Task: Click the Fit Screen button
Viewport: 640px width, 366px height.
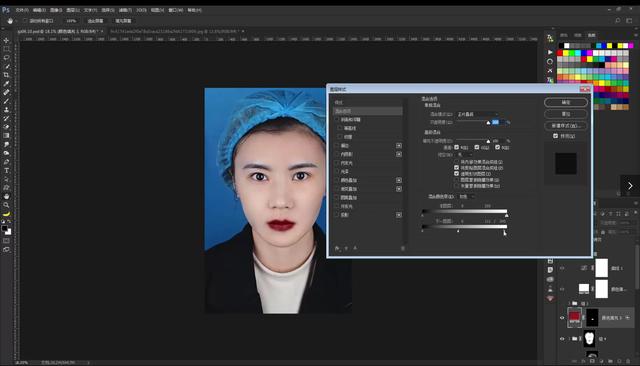Action: tap(95, 20)
